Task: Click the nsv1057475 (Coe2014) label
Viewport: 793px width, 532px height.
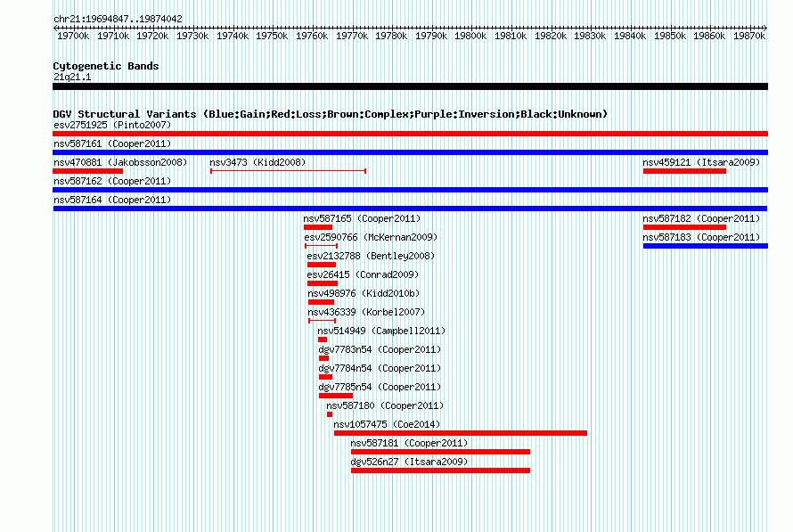Action: [x=387, y=424]
